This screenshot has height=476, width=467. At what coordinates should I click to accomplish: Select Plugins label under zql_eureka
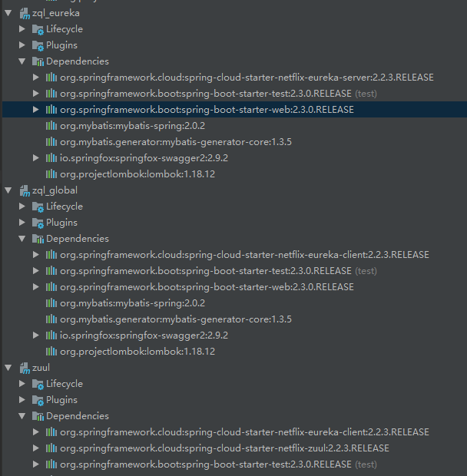[x=61, y=45]
